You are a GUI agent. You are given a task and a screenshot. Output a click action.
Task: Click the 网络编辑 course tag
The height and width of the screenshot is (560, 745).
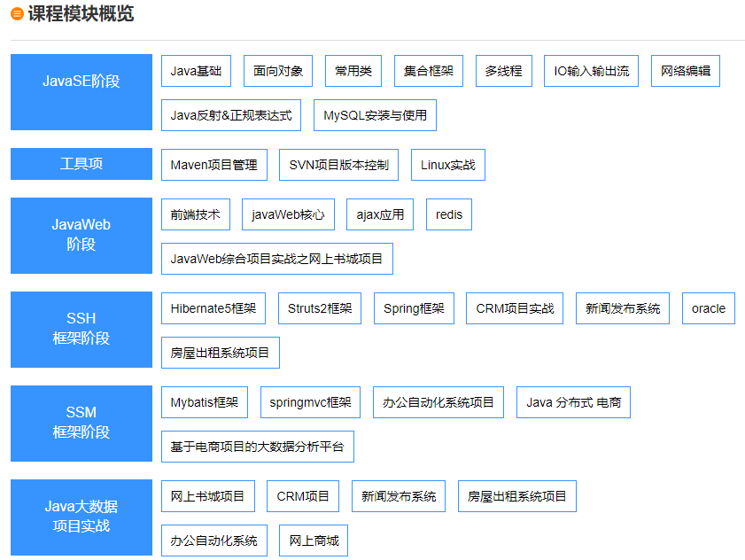685,71
